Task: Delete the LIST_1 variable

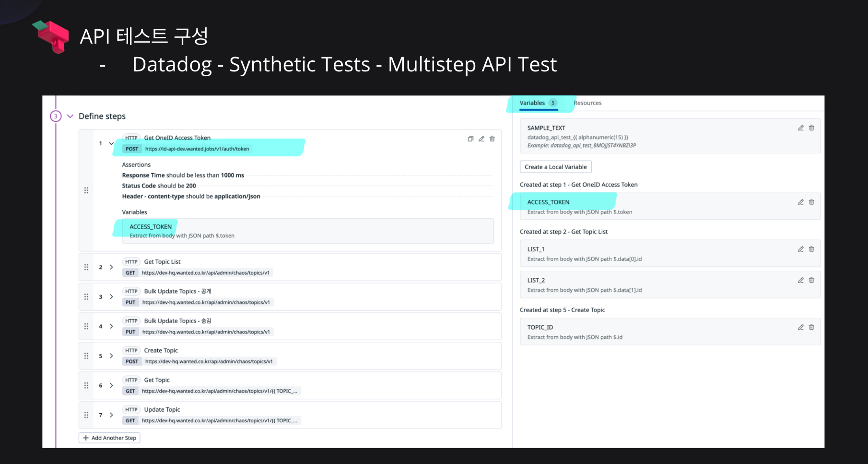Action: (x=811, y=249)
